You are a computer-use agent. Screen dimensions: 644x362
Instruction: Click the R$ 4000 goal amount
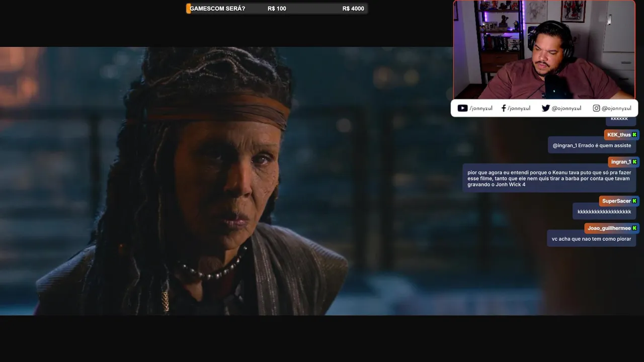[x=353, y=9]
